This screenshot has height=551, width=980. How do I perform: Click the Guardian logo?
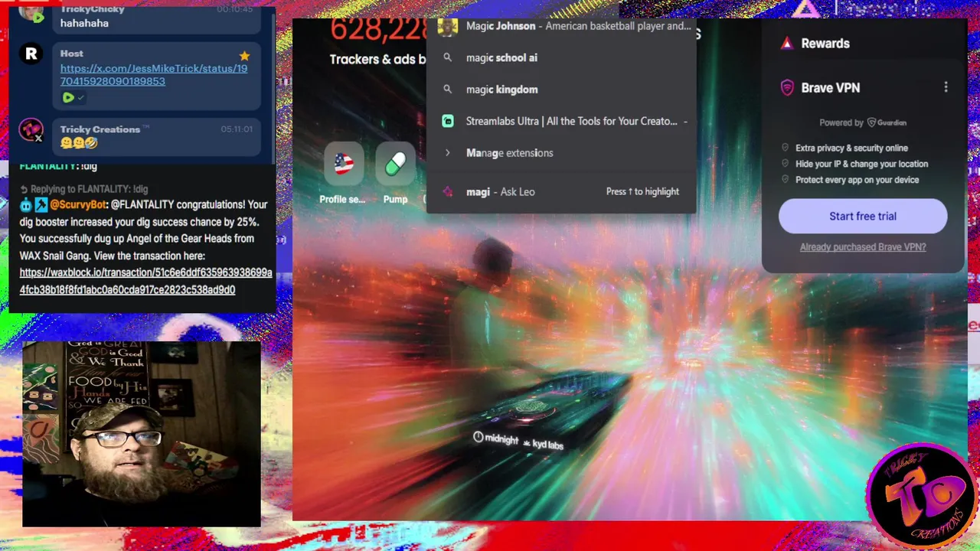pyautogui.click(x=886, y=122)
